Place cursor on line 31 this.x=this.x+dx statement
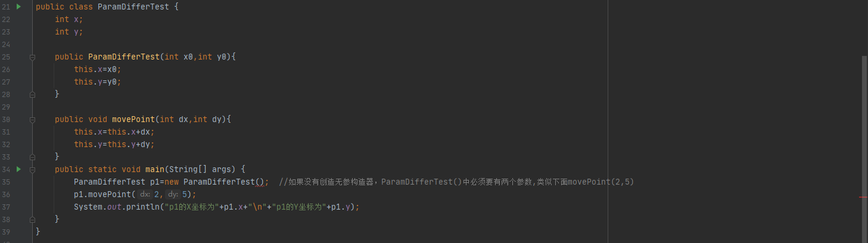Viewport: 868px width, 243px height. (114, 132)
